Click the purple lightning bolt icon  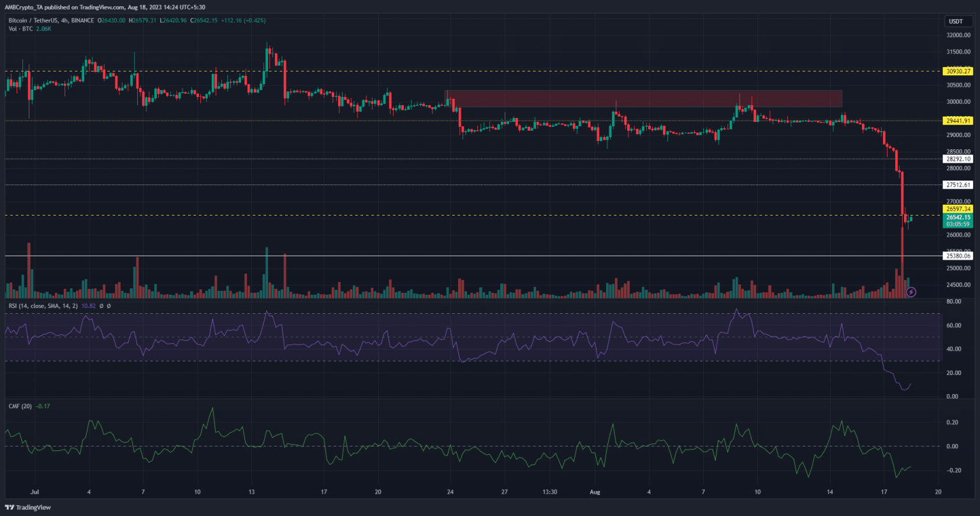coord(911,291)
